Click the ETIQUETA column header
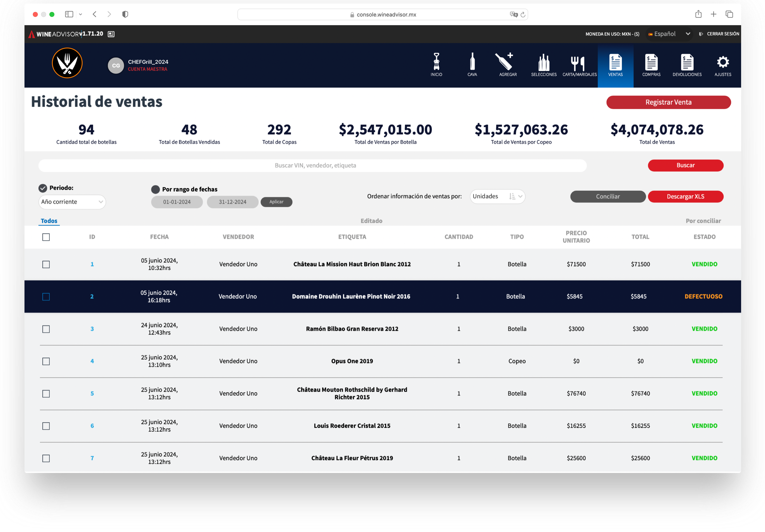 click(x=352, y=237)
